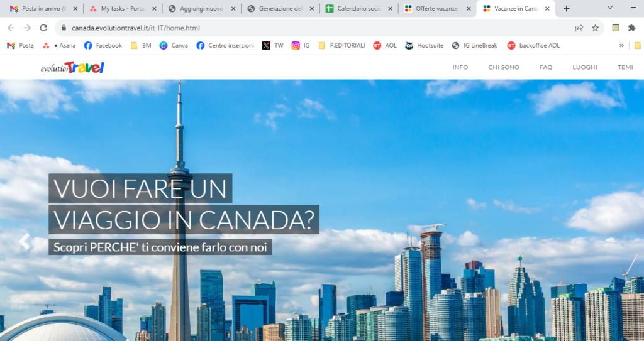The image size is (644, 341).
Task: Open the Asana bookmark
Action: tap(59, 45)
